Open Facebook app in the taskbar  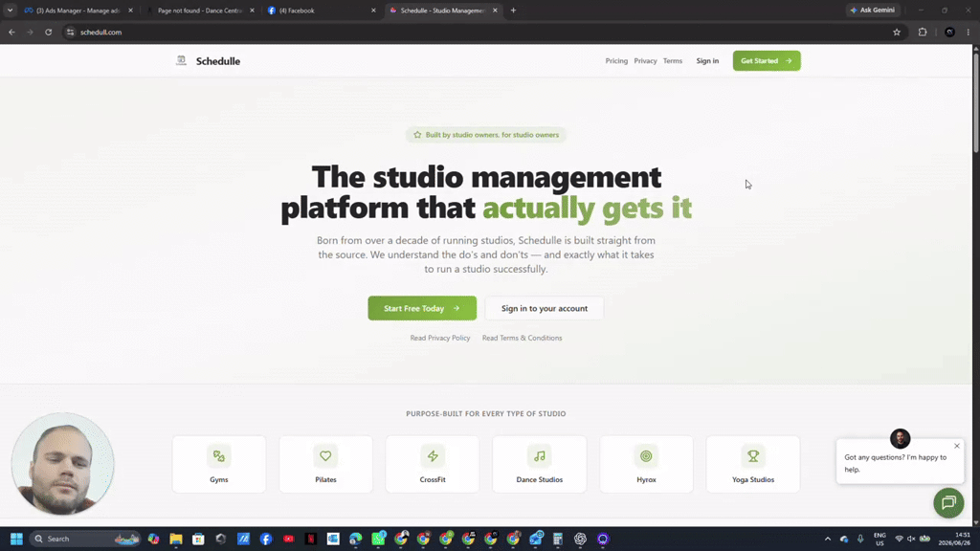[266, 539]
